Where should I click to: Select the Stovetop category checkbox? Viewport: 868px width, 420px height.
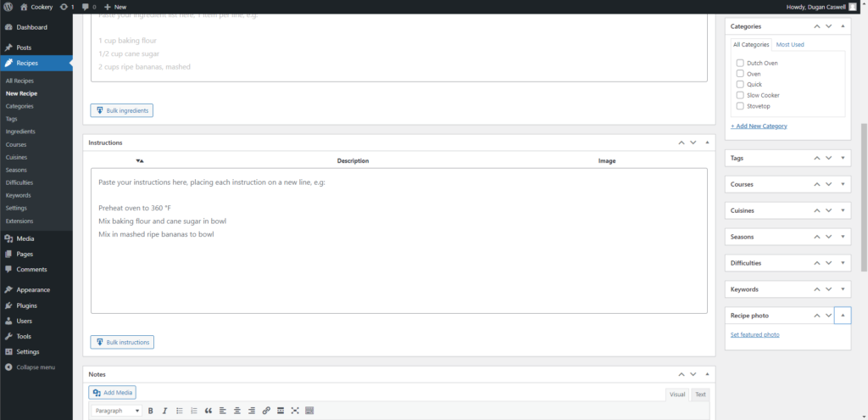pyautogui.click(x=740, y=106)
